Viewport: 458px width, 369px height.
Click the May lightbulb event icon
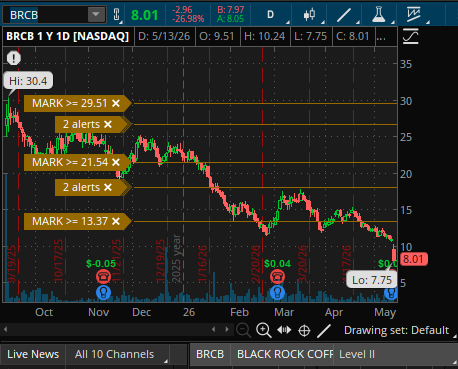point(390,293)
